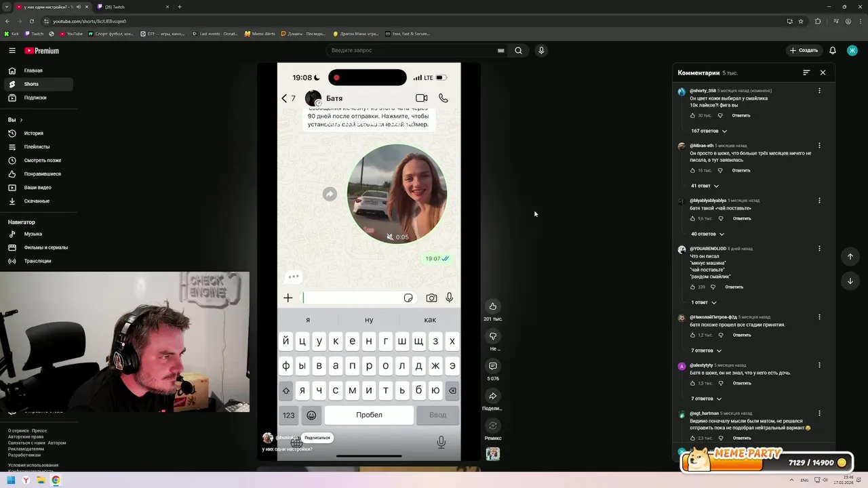Open the sound thumbnail below Ремикс

(493, 454)
